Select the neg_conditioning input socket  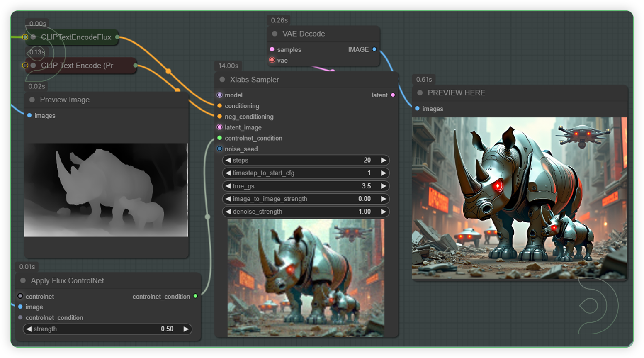point(219,117)
